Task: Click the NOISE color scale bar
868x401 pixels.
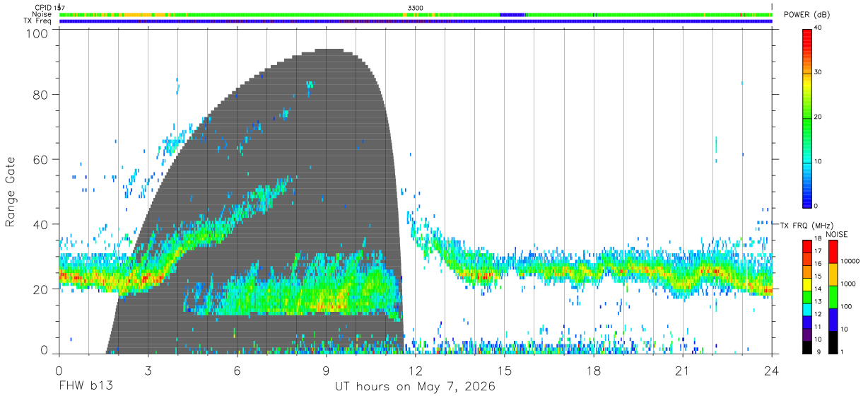Action: (833, 296)
